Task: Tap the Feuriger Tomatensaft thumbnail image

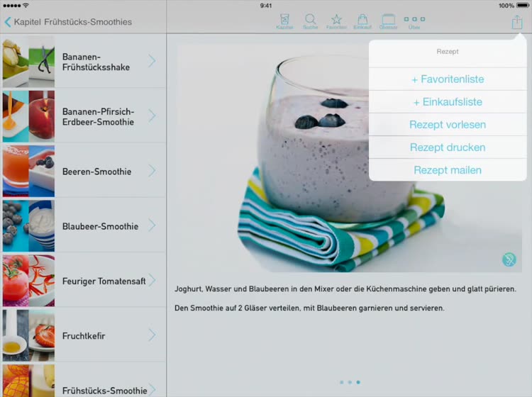Action: click(x=28, y=281)
